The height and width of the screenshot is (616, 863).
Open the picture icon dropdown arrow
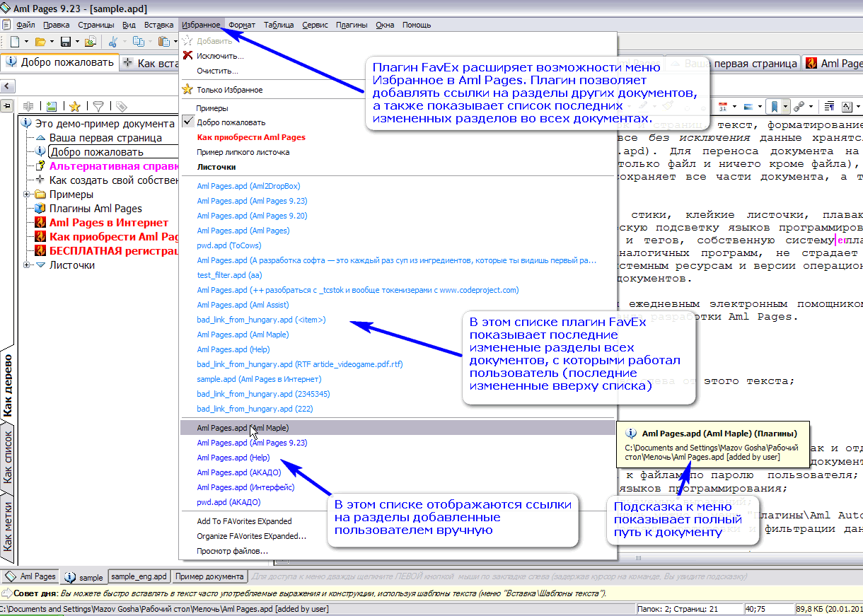[759, 107]
